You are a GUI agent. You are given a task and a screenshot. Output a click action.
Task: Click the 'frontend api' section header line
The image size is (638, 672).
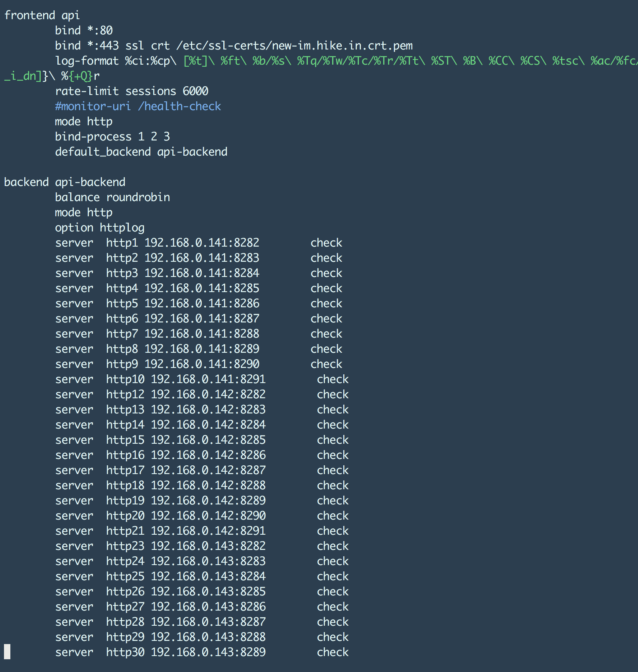[x=42, y=15]
